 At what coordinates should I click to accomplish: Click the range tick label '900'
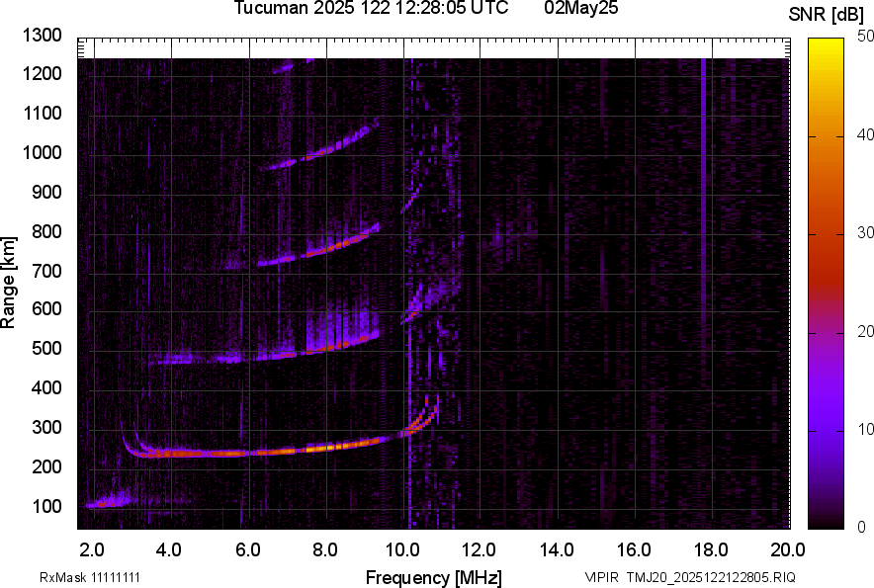[x=46, y=193]
